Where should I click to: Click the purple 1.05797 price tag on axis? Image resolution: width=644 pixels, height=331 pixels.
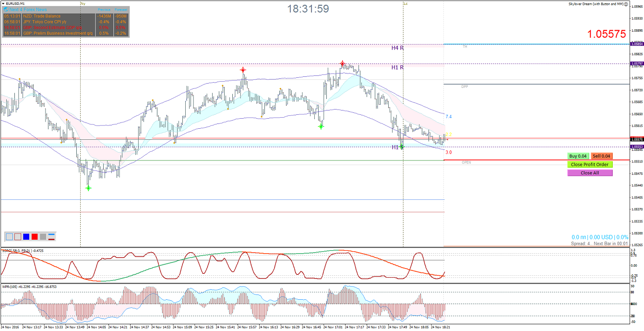(637, 63)
